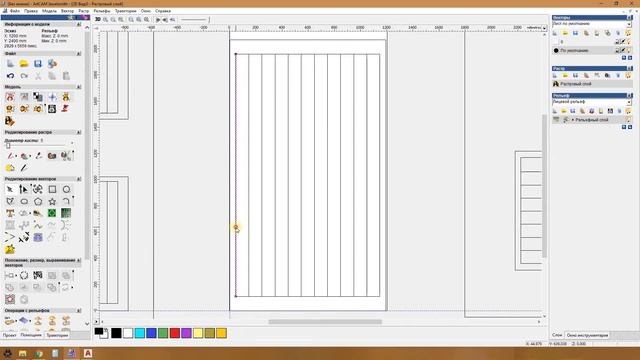Viewport: 640px width, 360px height.
Task: Open the Рельефы menu
Action: (x=102, y=11)
